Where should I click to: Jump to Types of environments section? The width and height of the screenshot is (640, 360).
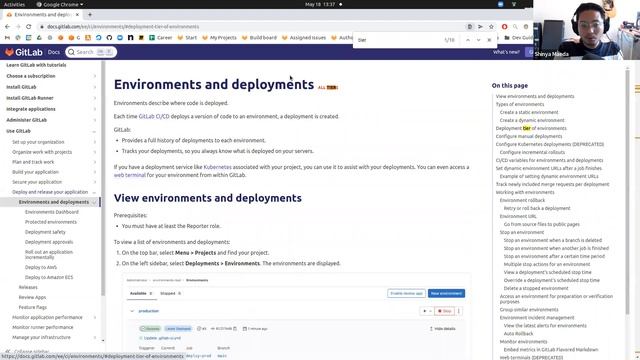[520, 104]
